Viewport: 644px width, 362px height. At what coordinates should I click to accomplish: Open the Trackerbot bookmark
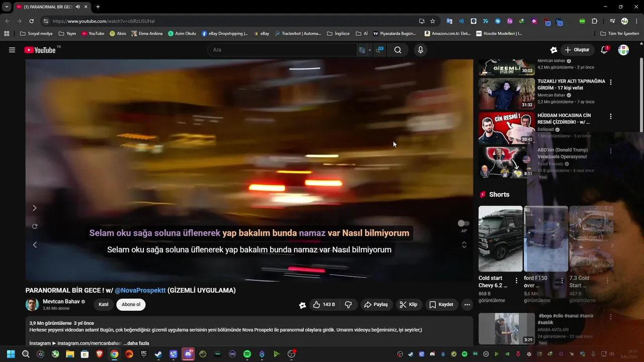(298, 34)
